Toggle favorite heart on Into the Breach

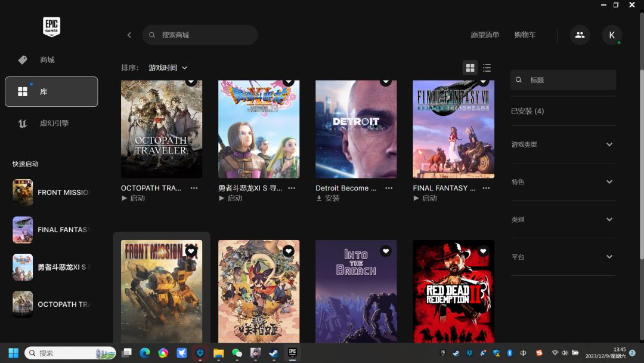(386, 251)
